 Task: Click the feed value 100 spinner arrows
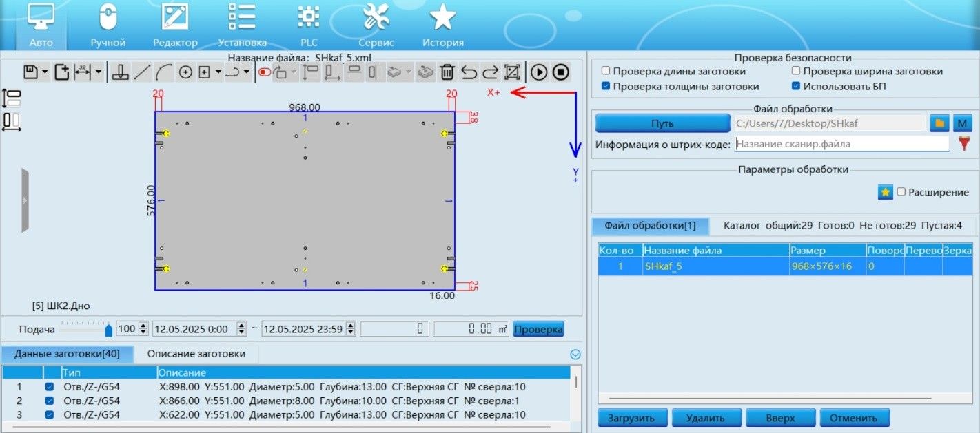[x=143, y=329]
